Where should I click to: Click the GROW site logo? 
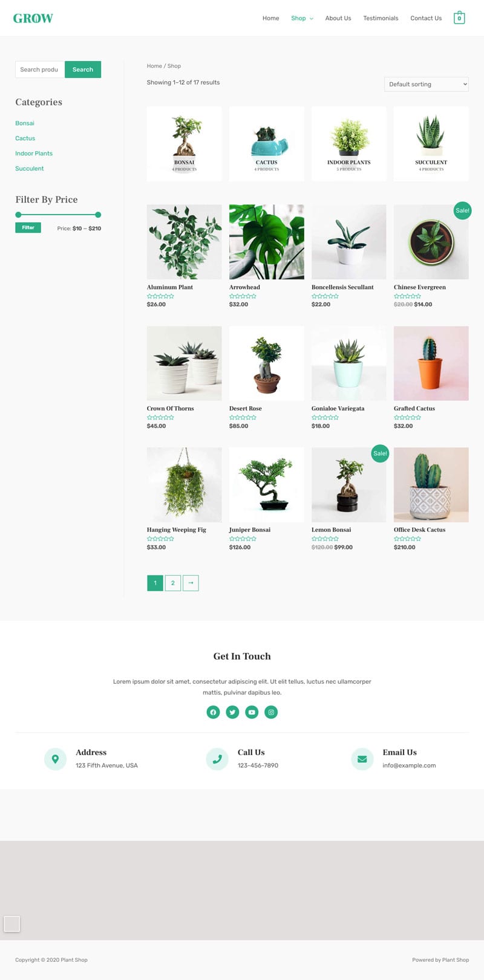(x=33, y=18)
